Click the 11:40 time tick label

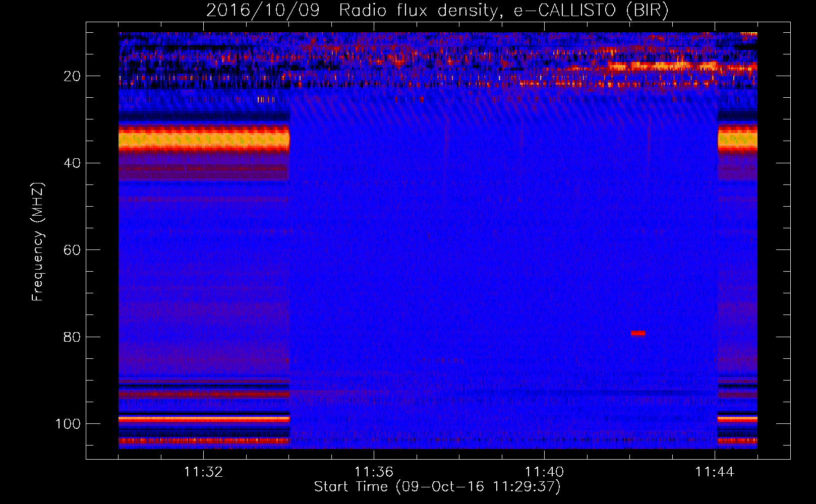click(544, 472)
